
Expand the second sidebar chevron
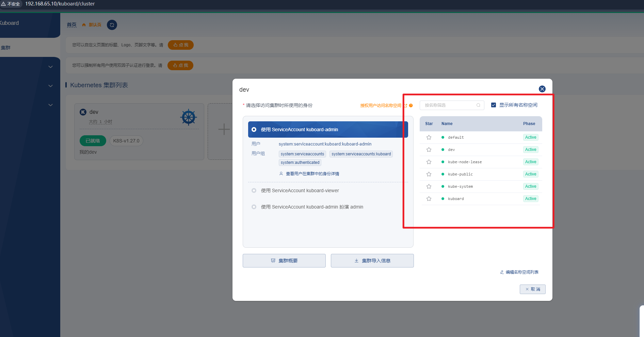pyautogui.click(x=50, y=86)
